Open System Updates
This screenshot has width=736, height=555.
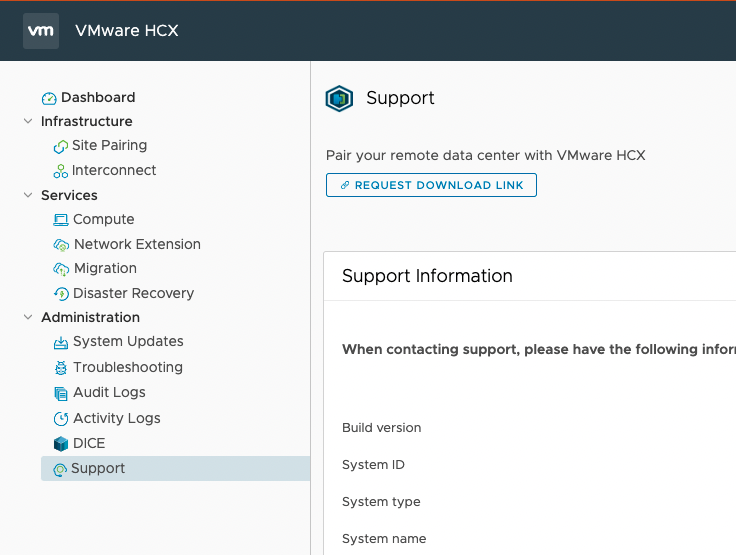[128, 341]
